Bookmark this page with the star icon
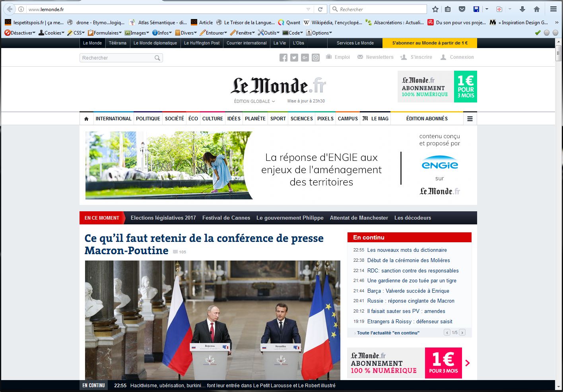563x392 pixels. [x=435, y=9]
